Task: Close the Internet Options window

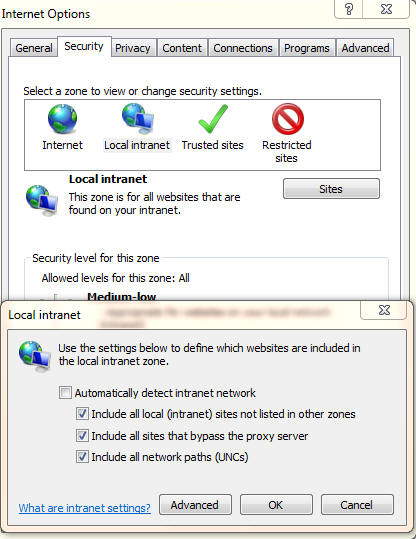Action: click(x=386, y=9)
